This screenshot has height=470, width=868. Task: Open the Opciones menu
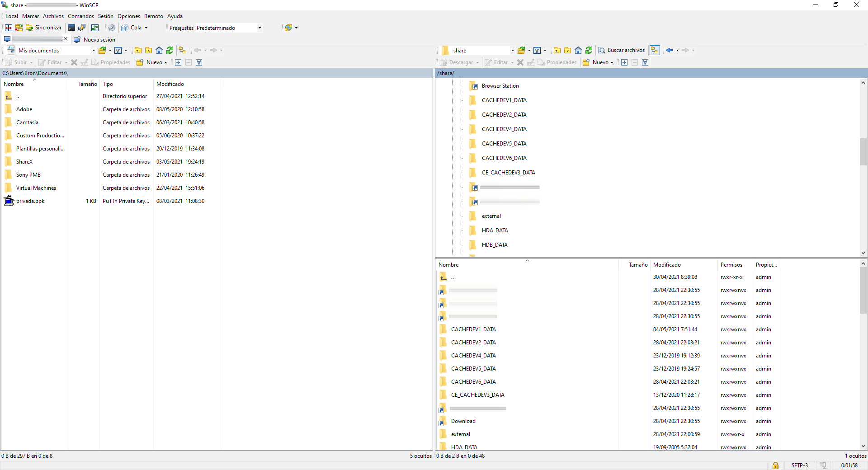(x=129, y=16)
